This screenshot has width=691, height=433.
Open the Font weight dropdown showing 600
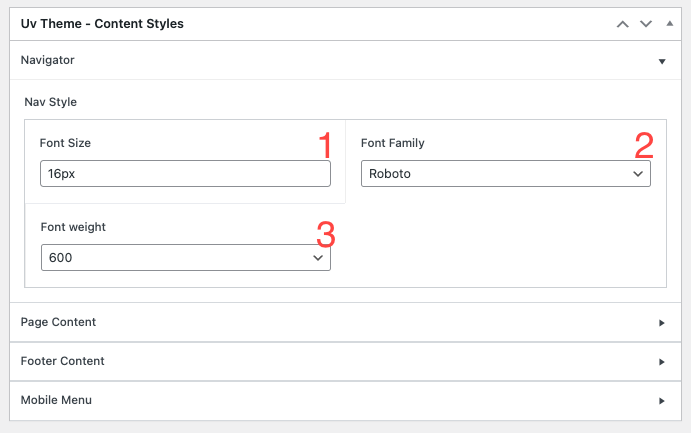click(186, 258)
